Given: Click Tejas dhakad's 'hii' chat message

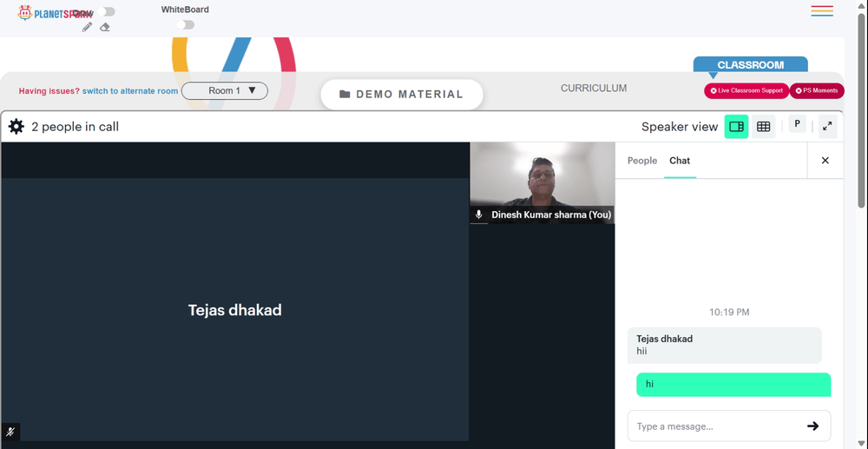Looking at the screenshot, I should pos(724,345).
